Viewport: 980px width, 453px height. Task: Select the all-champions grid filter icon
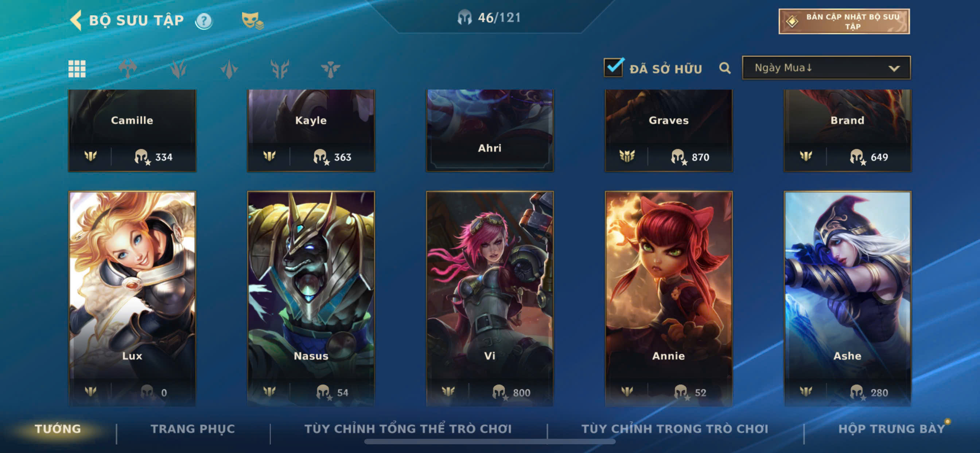[77, 69]
